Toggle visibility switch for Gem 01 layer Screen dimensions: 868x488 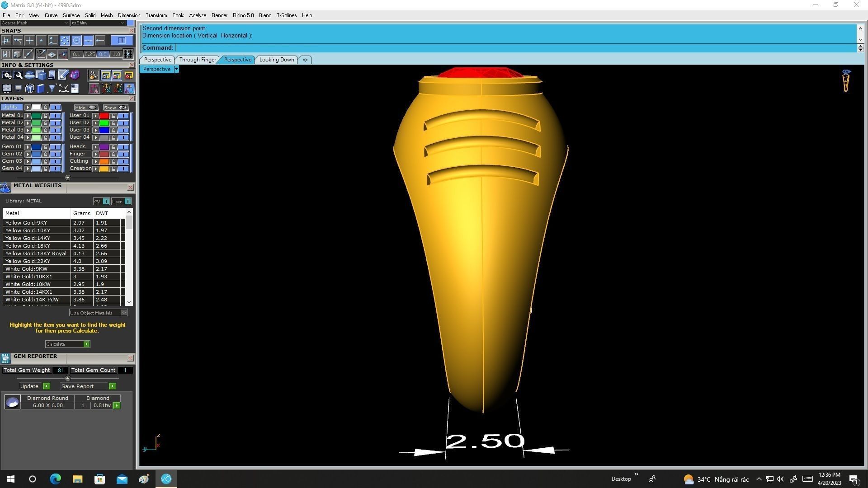pos(55,147)
